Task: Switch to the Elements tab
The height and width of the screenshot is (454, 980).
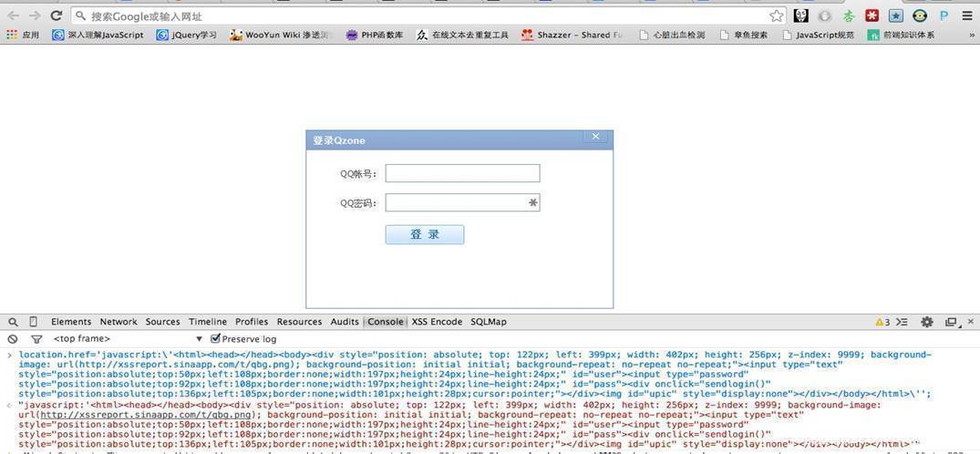Action: pos(71,322)
